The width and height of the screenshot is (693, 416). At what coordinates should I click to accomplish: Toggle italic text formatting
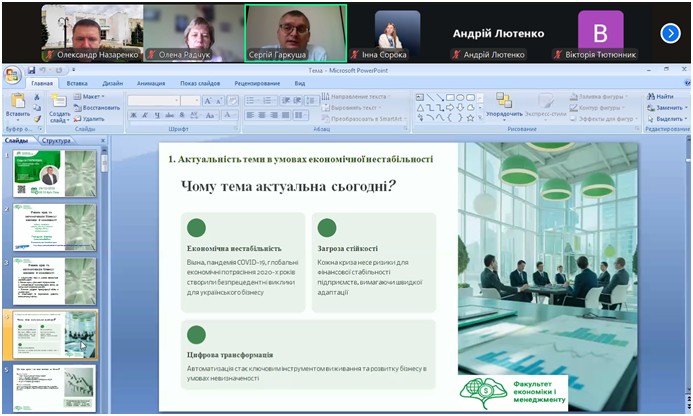point(144,115)
